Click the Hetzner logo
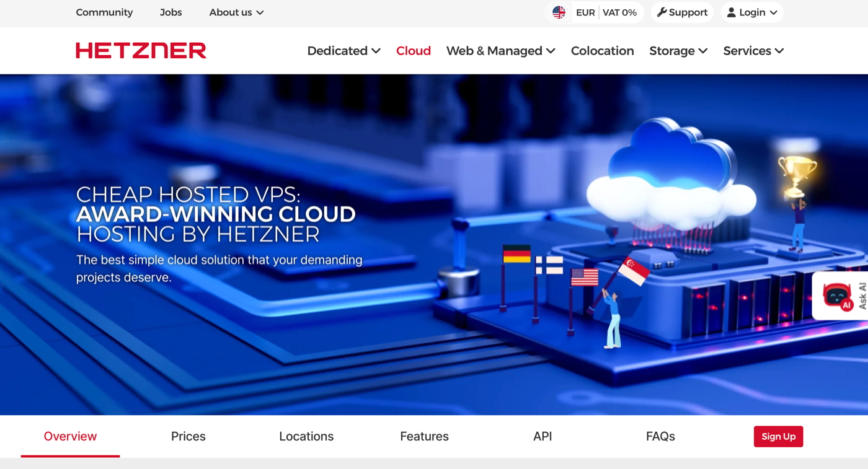The height and width of the screenshot is (469, 868). point(141,51)
